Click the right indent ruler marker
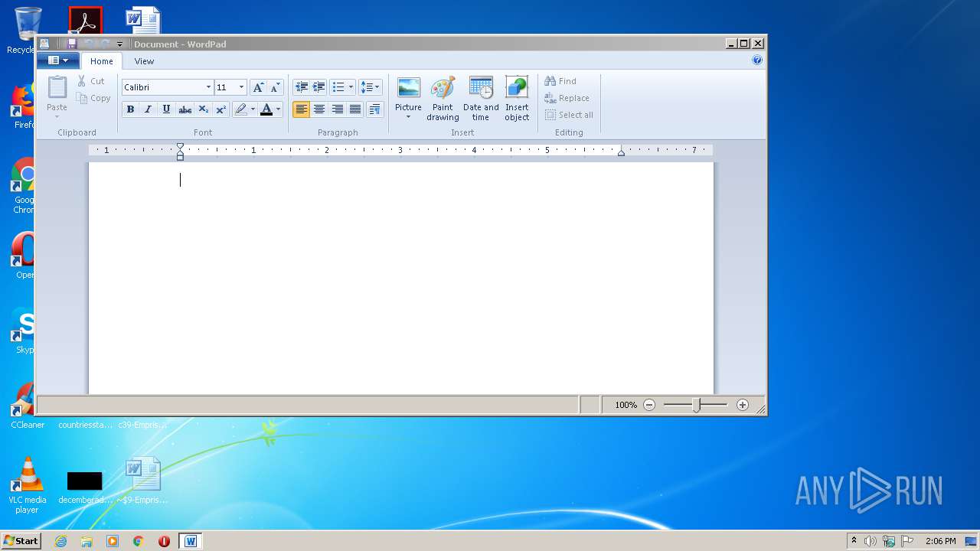The image size is (980, 551). pyautogui.click(x=621, y=153)
